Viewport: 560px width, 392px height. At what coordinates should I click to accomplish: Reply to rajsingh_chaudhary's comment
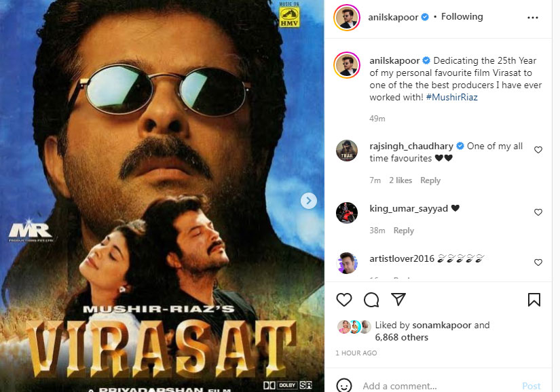430,180
